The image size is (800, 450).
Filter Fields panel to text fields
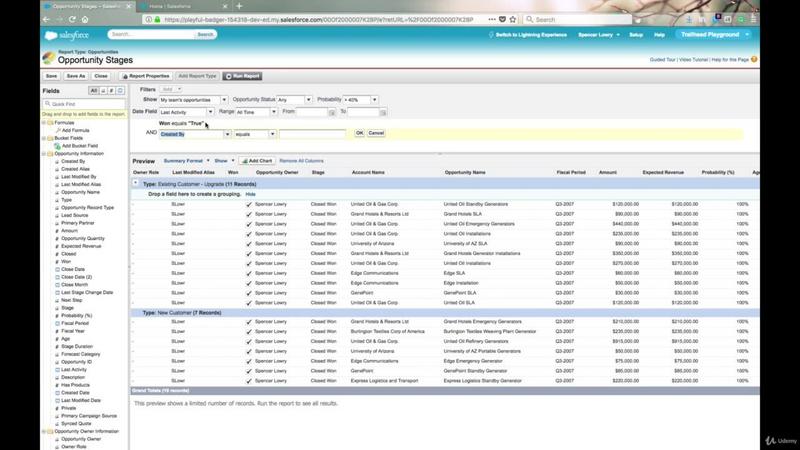pyautogui.click(x=103, y=91)
